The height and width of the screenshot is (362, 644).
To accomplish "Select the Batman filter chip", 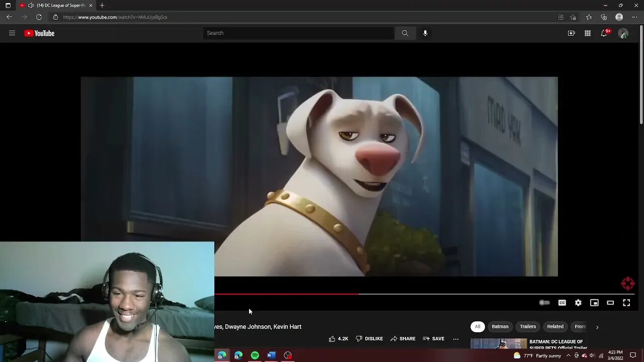I will click(500, 327).
